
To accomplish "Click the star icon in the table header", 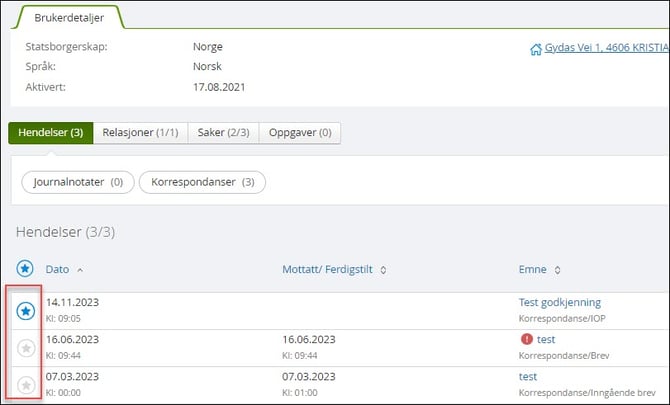I will (x=25, y=268).
